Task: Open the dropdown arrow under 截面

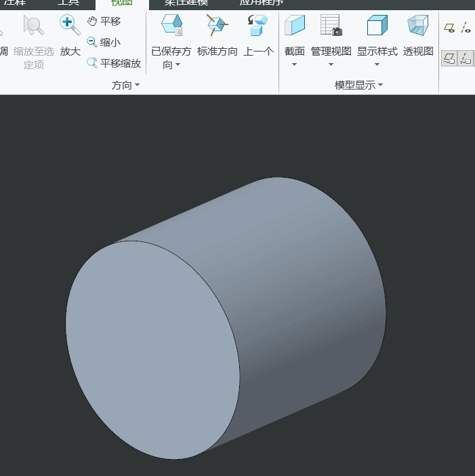Action: click(294, 64)
